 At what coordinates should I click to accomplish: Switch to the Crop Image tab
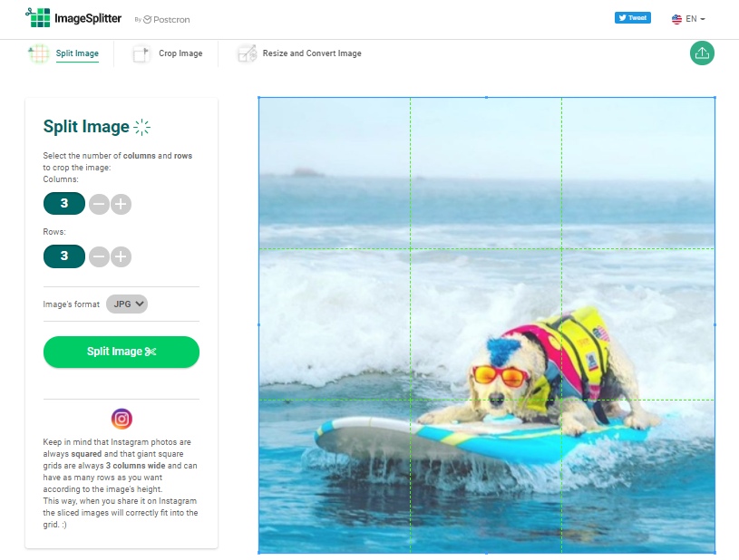click(180, 53)
